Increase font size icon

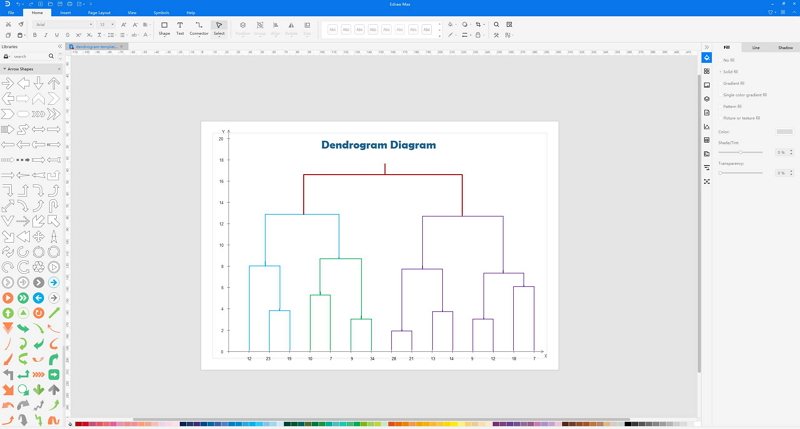[124, 24]
